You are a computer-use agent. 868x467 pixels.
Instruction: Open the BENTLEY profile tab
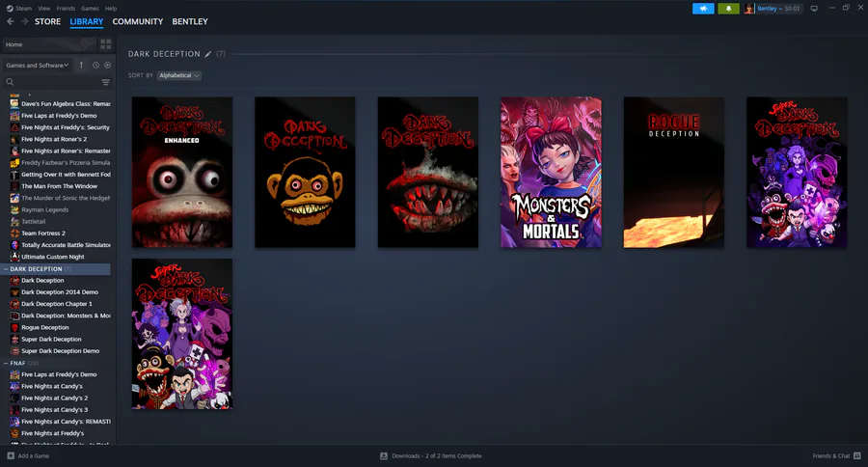click(190, 21)
